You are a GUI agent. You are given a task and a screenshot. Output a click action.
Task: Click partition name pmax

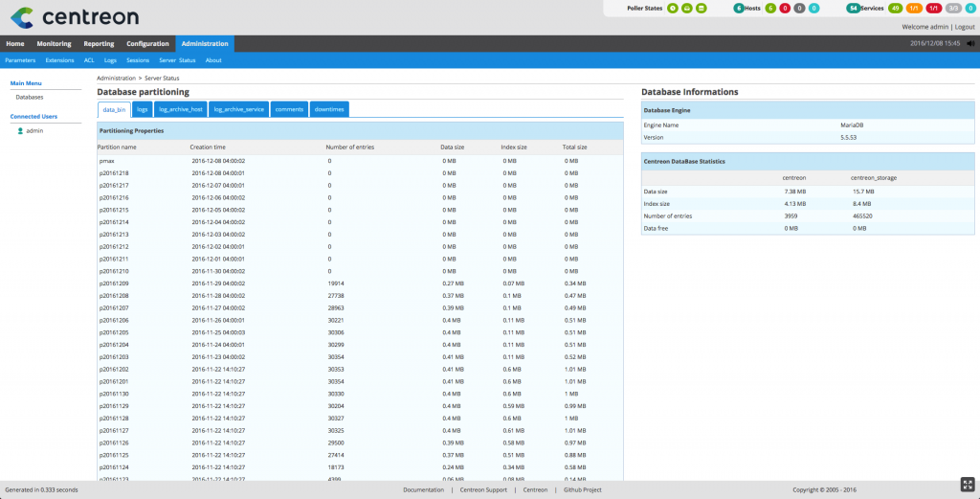pyautogui.click(x=106, y=161)
